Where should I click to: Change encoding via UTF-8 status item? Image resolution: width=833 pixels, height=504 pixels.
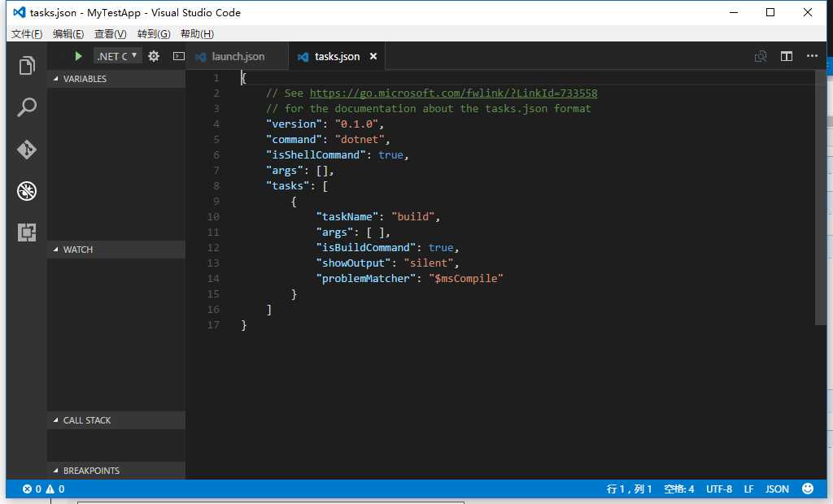click(x=719, y=489)
